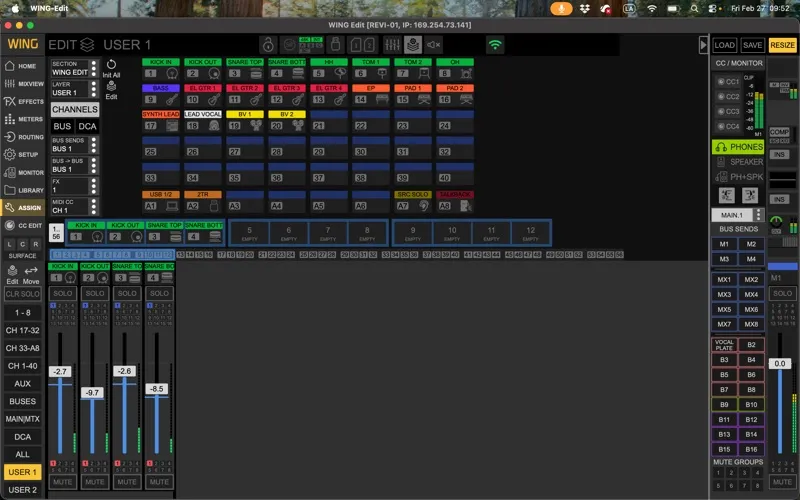Click the lock icon in top toolbar
This screenshot has height=500, width=800.
268,45
